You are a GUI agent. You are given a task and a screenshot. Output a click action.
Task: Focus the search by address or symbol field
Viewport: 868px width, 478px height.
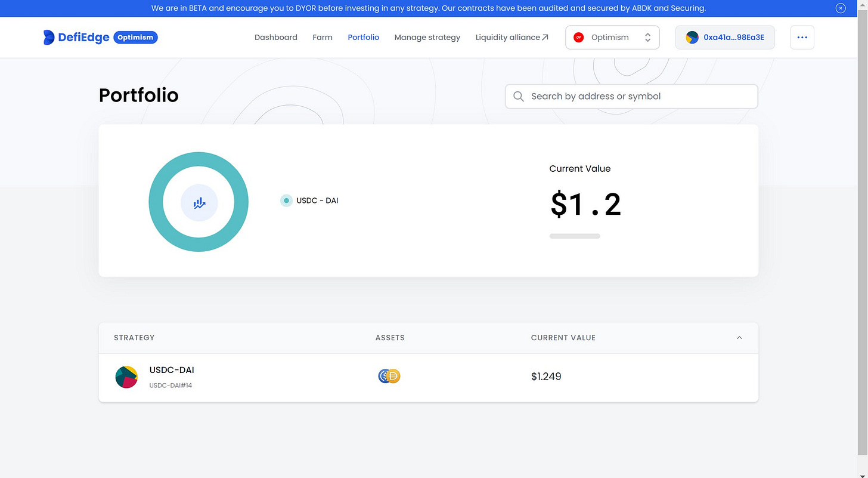point(631,96)
